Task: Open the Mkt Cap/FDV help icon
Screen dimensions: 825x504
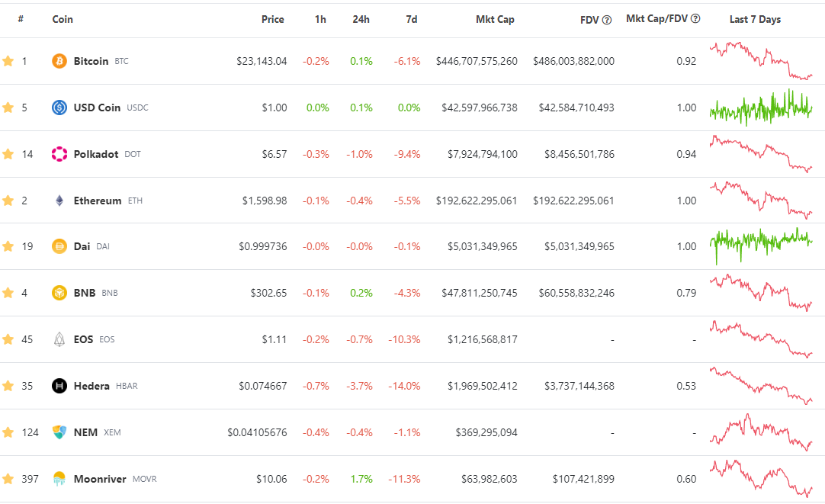Action: click(x=695, y=18)
